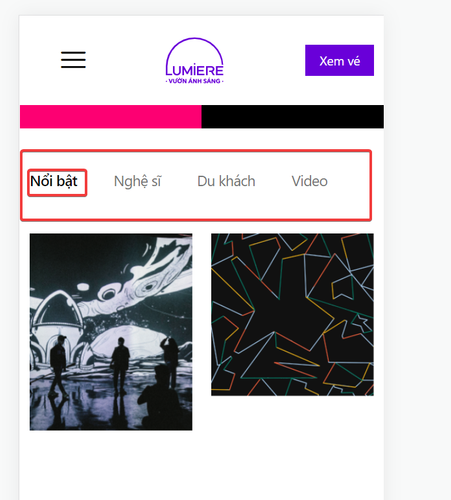Image resolution: width=451 pixels, height=500 pixels.
Task: Click the pink segment of the banner bar
Action: point(111,117)
